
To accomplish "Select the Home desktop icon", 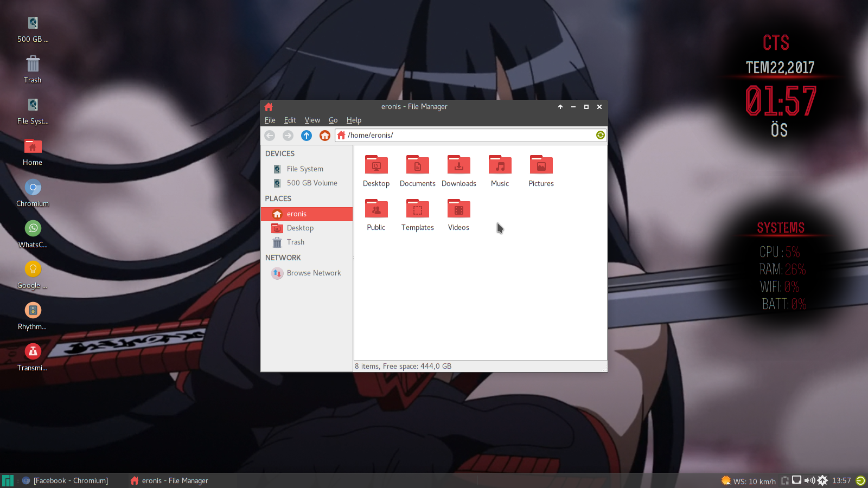I will coord(33,152).
